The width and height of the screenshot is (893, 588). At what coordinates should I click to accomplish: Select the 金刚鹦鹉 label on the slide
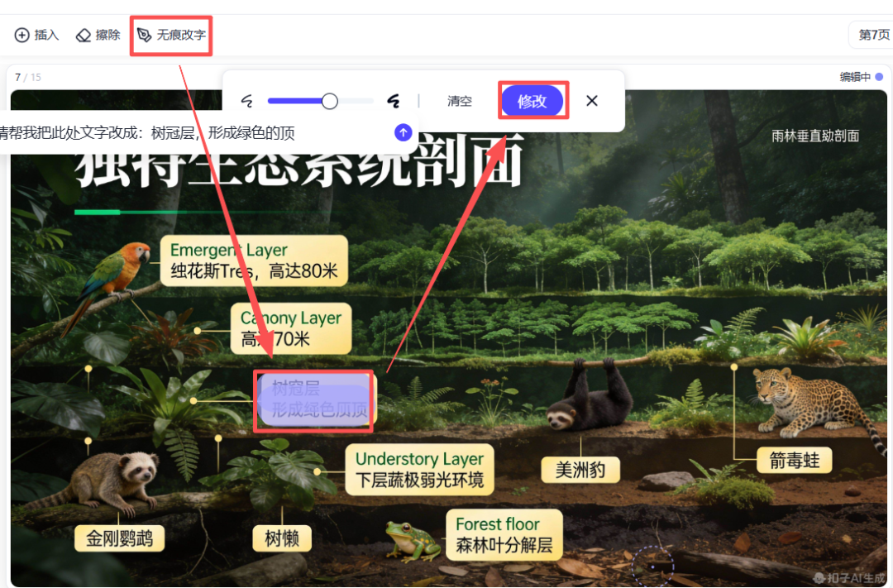pyautogui.click(x=119, y=538)
